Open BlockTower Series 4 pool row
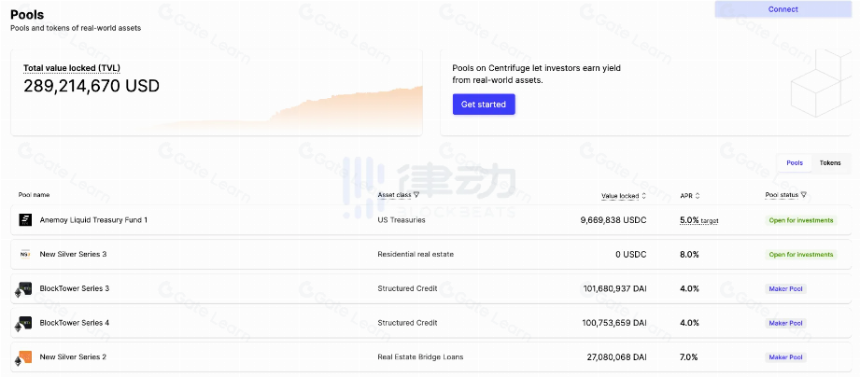Viewport: 860px width, 377px height. point(431,323)
